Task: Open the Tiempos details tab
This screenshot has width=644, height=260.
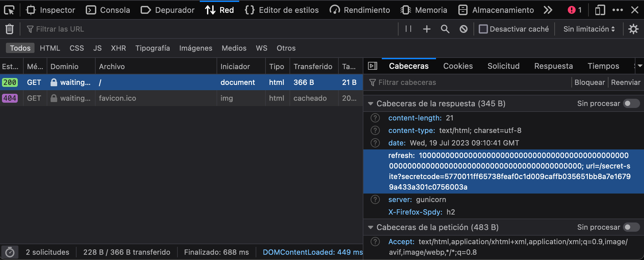Action: click(x=603, y=66)
